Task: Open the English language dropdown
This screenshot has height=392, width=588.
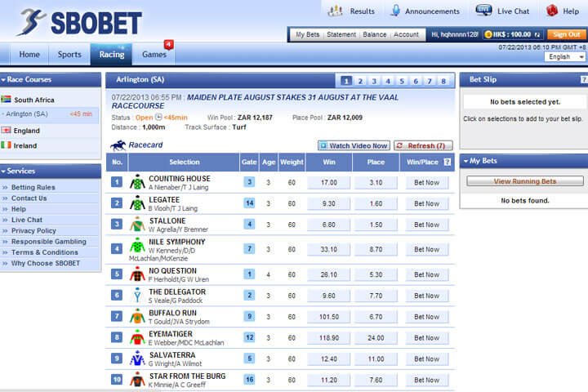Action: coord(564,57)
